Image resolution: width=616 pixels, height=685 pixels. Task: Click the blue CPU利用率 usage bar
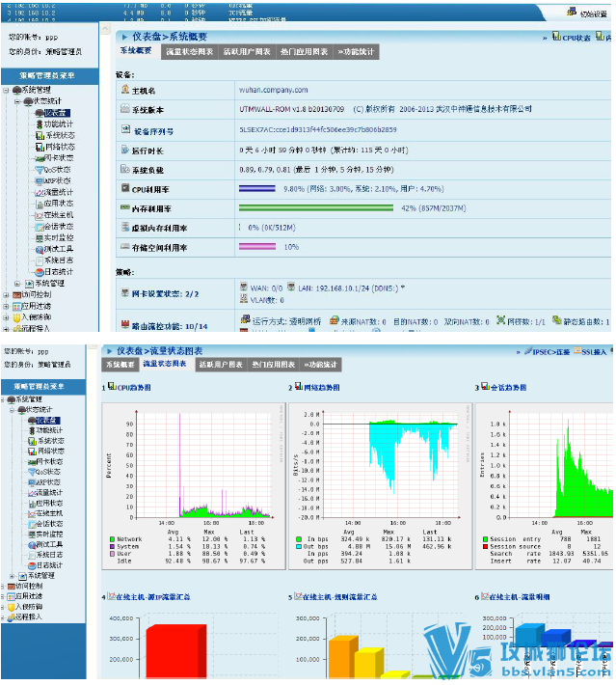click(256, 188)
